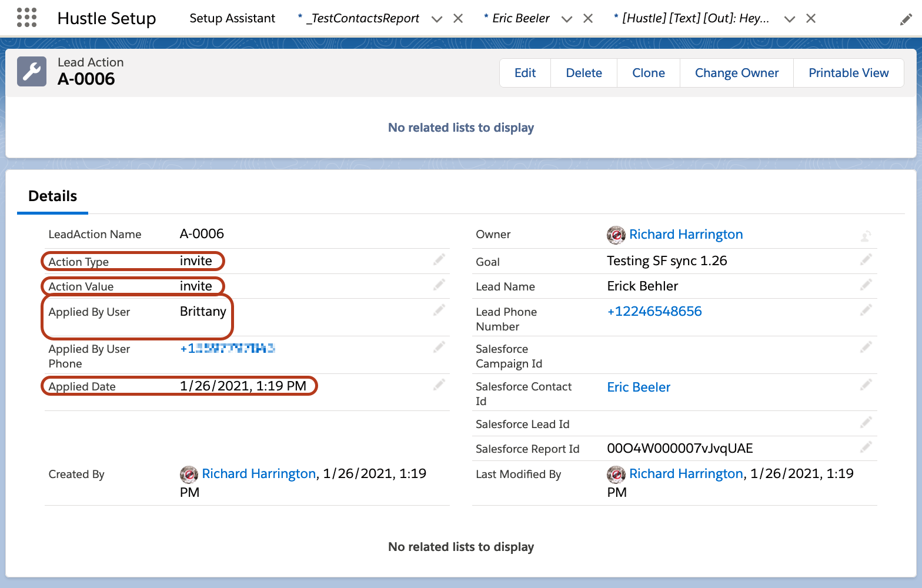This screenshot has height=588, width=922.
Task: Open the Lead Phone Number +12246548656 link
Action: pos(654,311)
